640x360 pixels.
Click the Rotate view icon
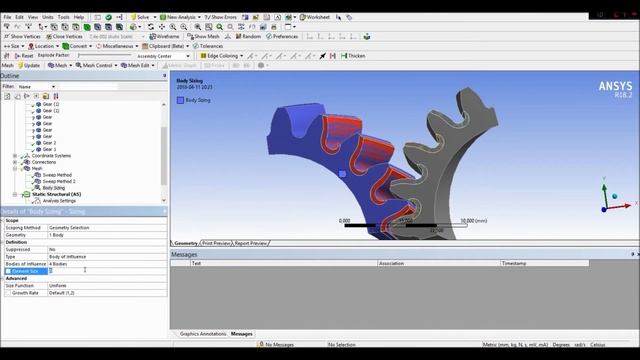pyautogui.click(x=151, y=27)
